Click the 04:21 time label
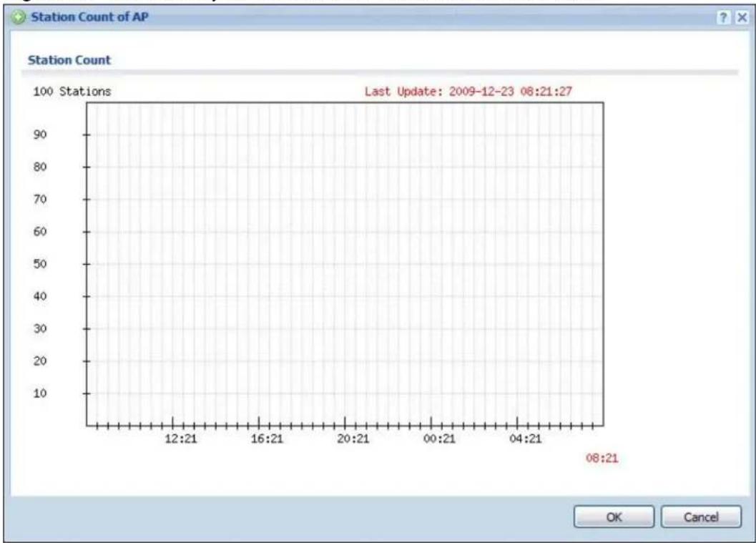Viewport: 756px width, 543px height. tap(526, 439)
